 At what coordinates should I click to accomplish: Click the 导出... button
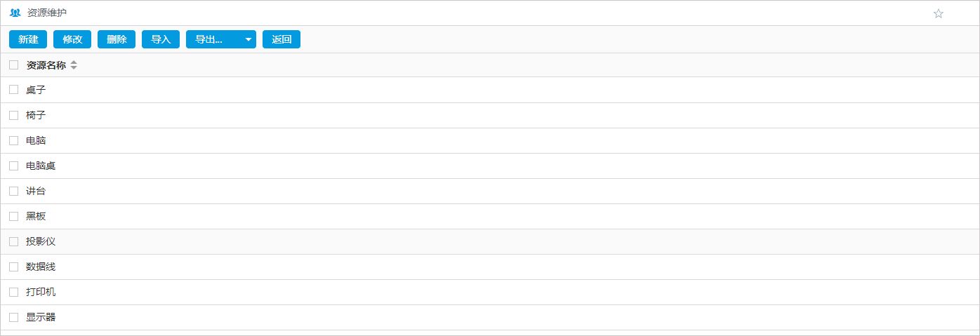tap(209, 39)
